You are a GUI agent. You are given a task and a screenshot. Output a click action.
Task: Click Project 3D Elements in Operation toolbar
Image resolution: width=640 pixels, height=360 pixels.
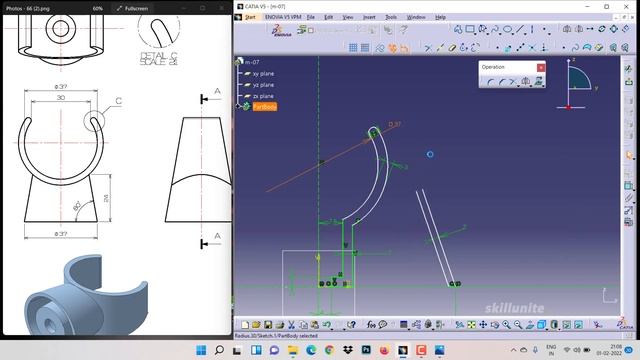[x=538, y=81]
